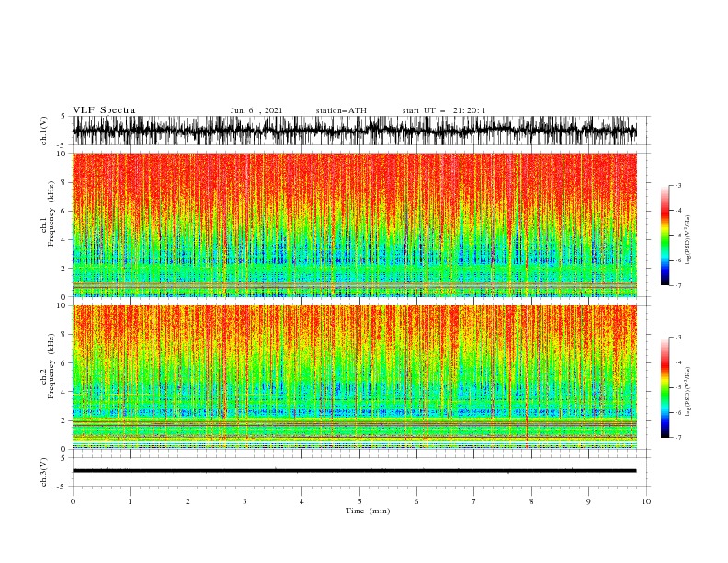Click the 'VLF Spectra' title text
The height and width of the screenshot is (563, 728).
pyautogui.click(x=104, y=110)
